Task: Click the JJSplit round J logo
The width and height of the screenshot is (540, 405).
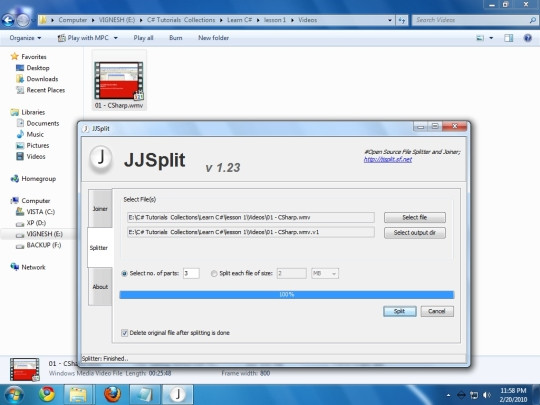Action: [x=101, y=159]
